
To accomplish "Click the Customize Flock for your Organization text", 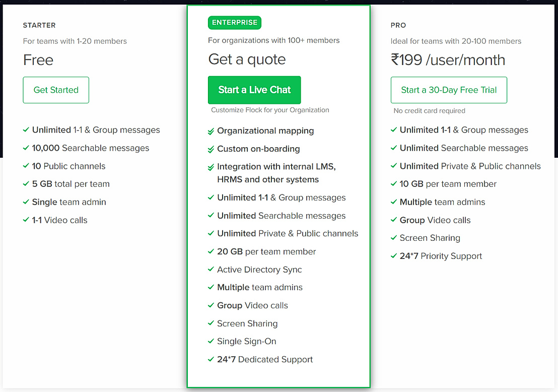I will coord(270,110).
